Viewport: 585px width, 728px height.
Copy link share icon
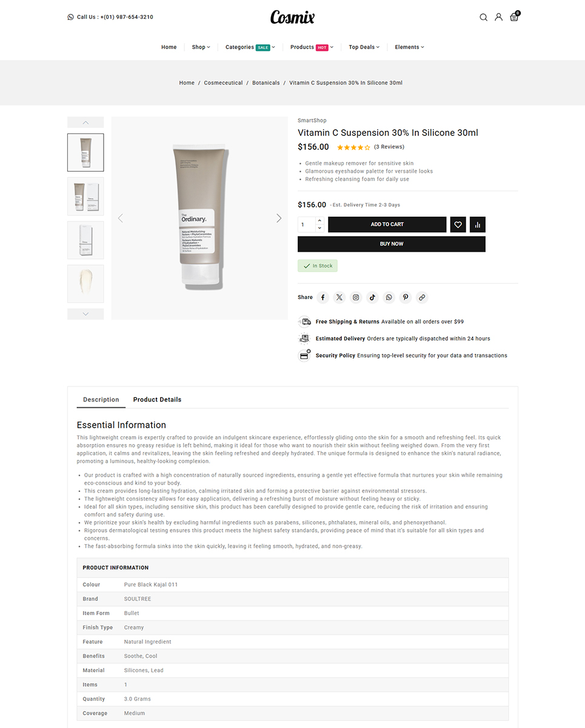point(422,297)
